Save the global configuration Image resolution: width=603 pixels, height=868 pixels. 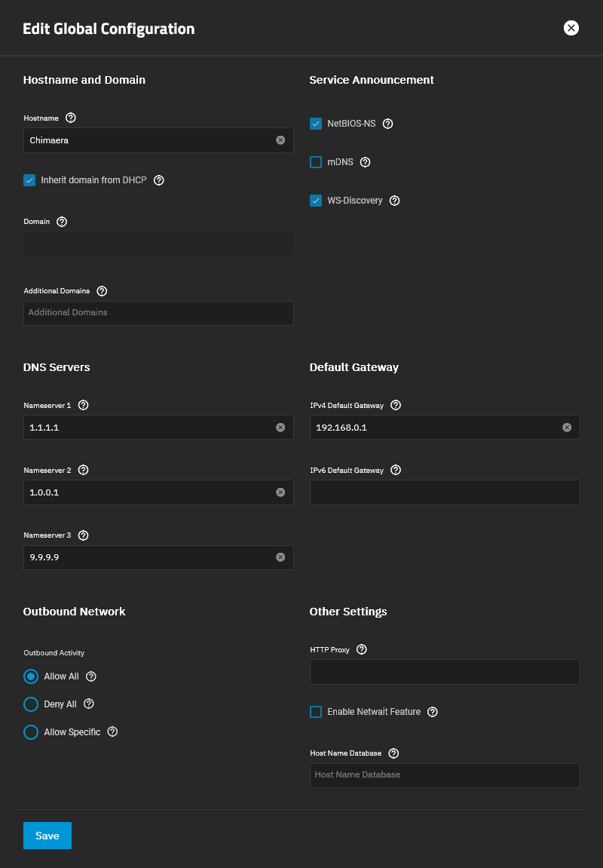pyautogui.click(x=47, y=836)
